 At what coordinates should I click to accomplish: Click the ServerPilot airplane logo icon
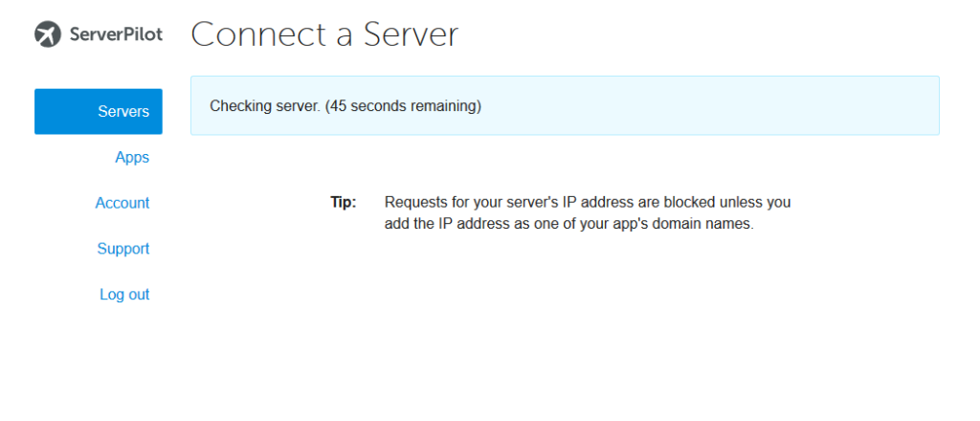(x=48, y=33)
